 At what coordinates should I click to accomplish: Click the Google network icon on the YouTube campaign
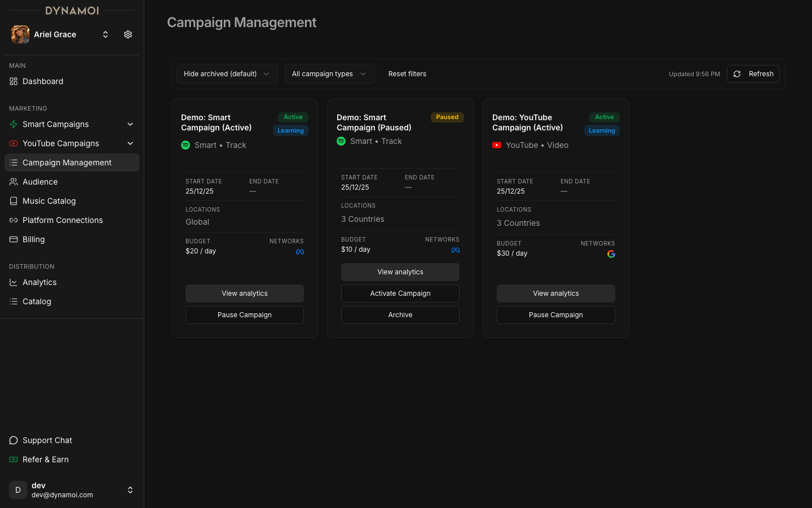click(611, 254)
